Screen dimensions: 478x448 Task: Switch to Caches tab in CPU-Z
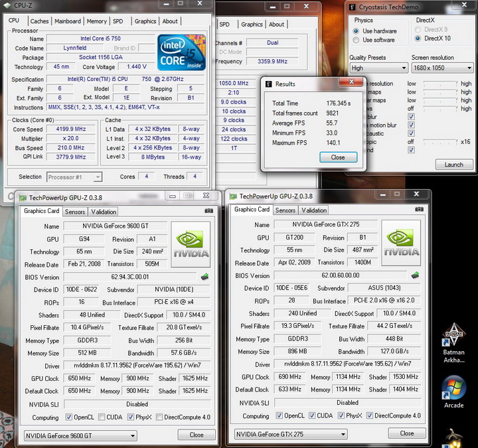(x=39, y=21)
